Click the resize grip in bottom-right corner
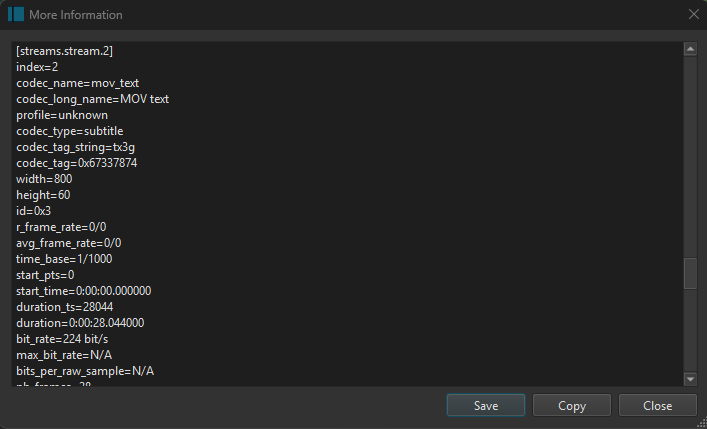 (x=701, y=423)
